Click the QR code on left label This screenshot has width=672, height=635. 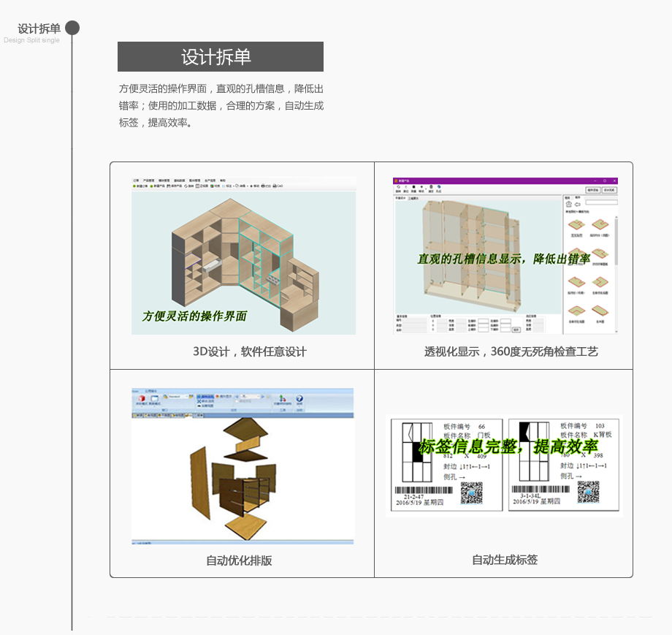472,493
